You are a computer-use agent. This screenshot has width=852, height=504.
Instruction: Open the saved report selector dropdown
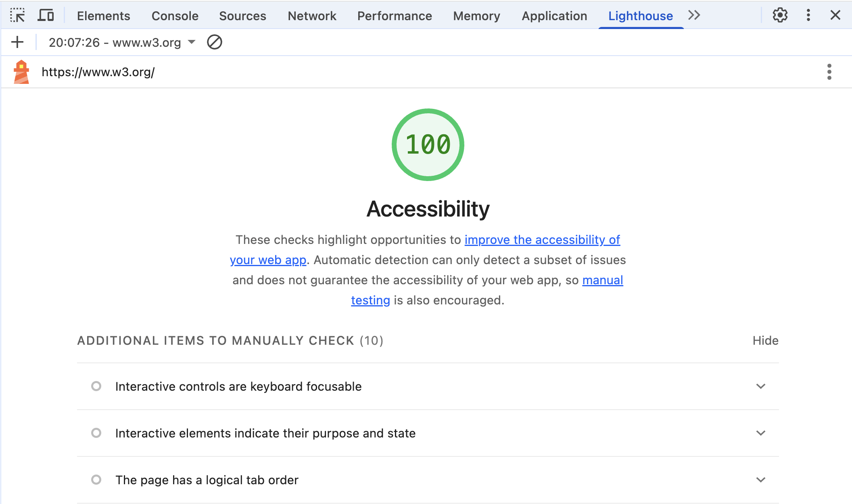click(x=192, y=42)
